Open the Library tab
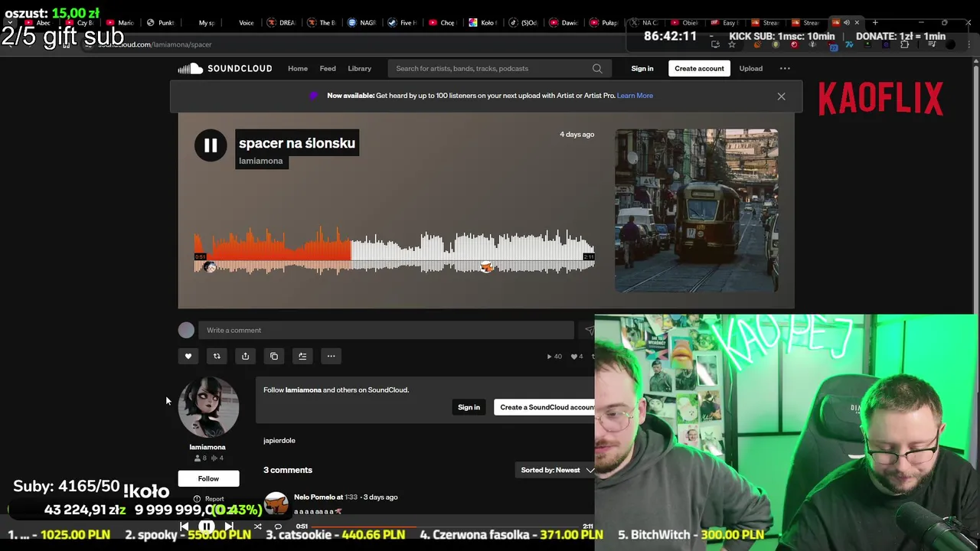Screen dimensions: 980x551 pos(359,69)
